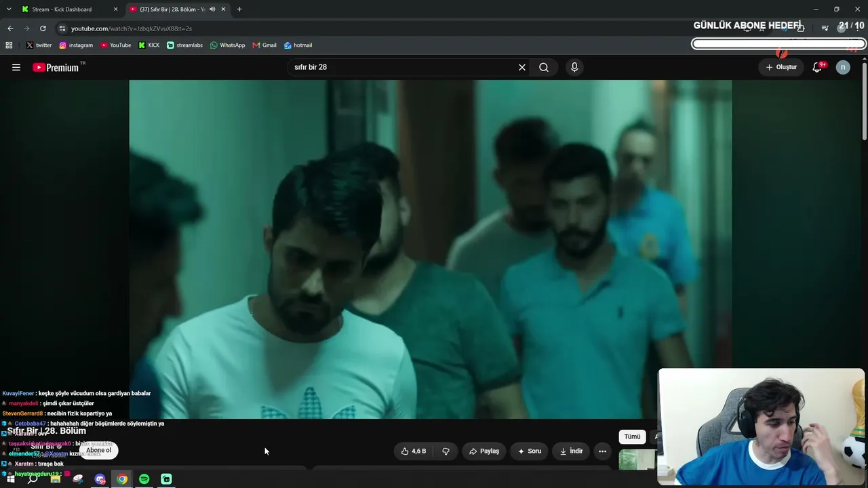This screenshot has width=868, height=488.
Task: Open Discord from the taskbar
Action: coord(100,479)
